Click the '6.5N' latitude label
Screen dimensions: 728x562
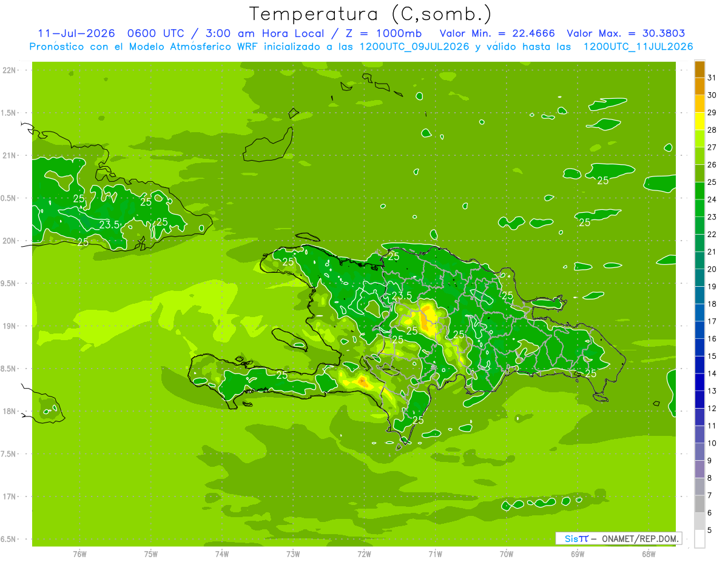[9, 539]
